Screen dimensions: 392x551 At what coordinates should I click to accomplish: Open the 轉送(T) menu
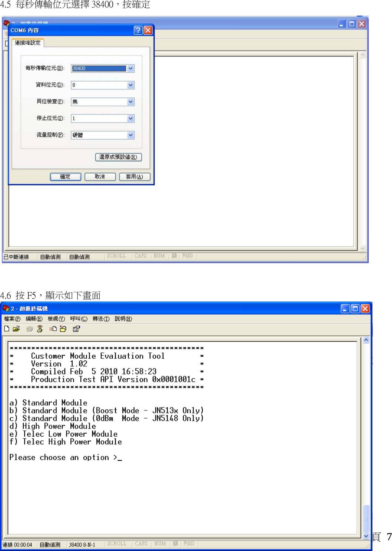click(x=101, y=318)
